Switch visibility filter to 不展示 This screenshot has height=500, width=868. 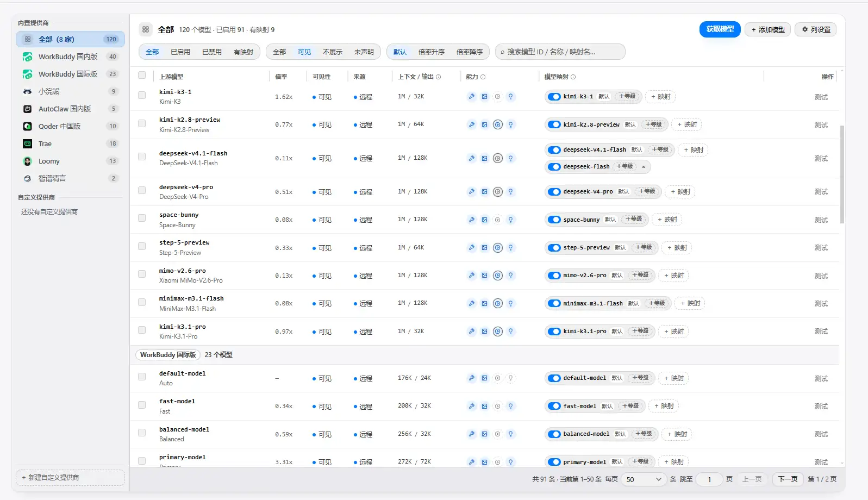[333, 52]
